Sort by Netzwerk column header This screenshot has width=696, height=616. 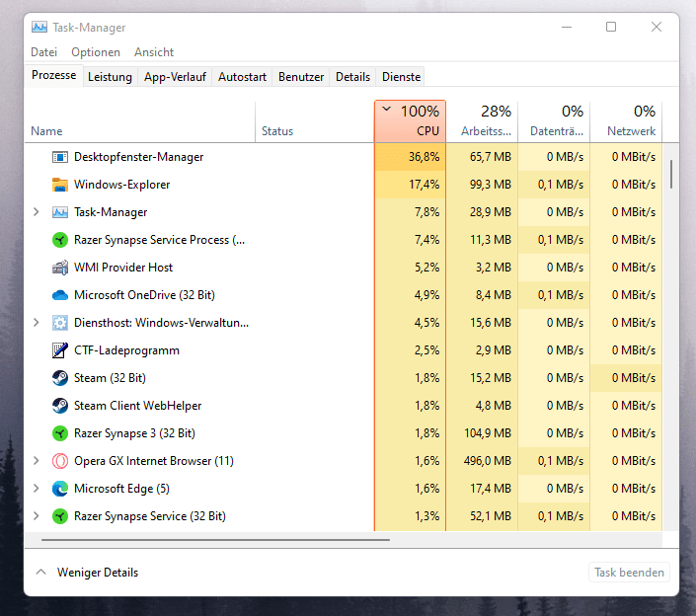(x=626, y=122)
